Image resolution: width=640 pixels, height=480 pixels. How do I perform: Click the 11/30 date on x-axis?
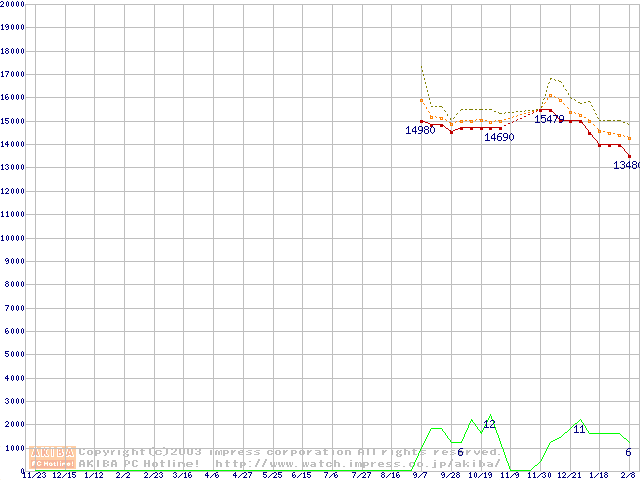pos(540,475)
